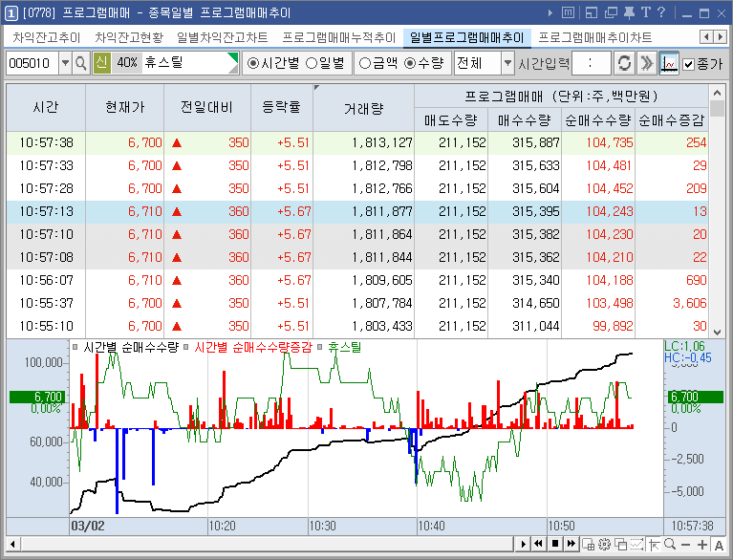733x560 pixels.
Task: Click the 거래량 column header
Action: 364,108
